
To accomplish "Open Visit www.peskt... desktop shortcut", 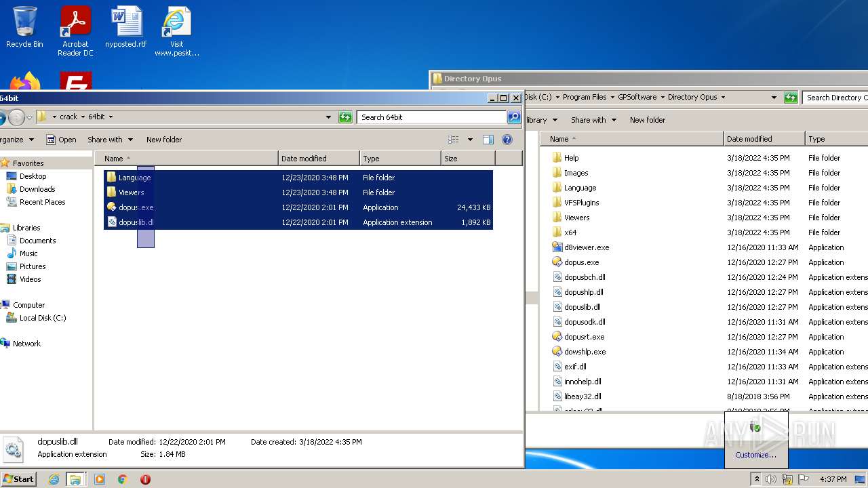I will point(177,31).
